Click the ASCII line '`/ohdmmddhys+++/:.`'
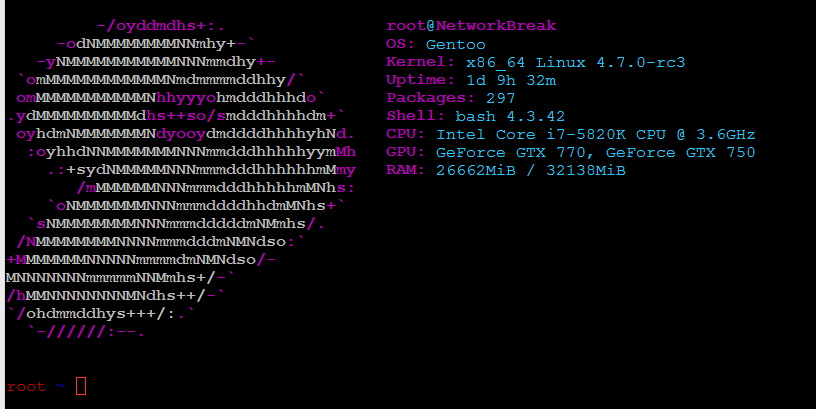The width and height of the screenshot is (816, 409). [101, 314]
